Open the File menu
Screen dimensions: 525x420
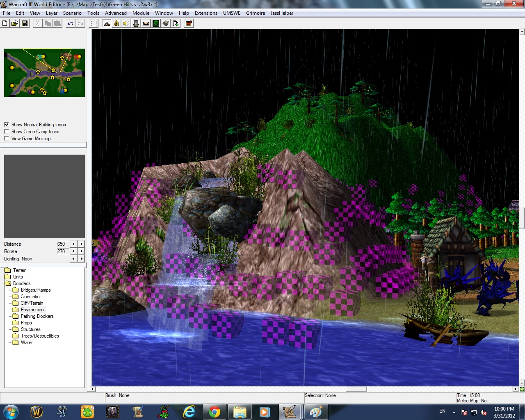[7, 13]
